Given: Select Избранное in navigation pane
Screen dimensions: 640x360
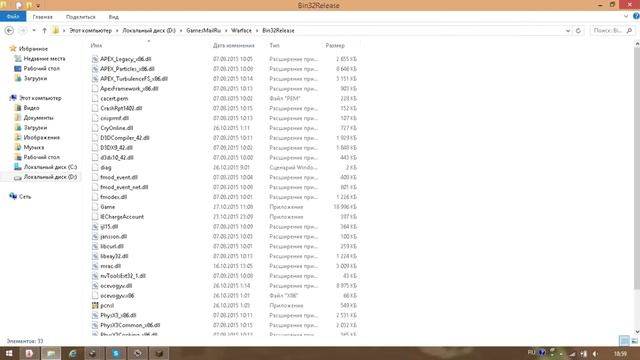Looking at the screenshot, I should coord(33,49).
